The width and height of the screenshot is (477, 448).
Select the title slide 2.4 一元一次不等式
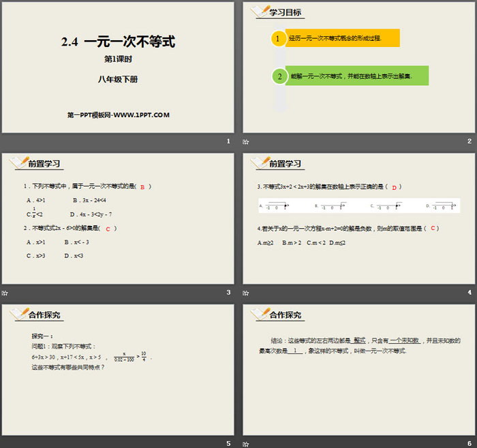click(x=118, y=67)
